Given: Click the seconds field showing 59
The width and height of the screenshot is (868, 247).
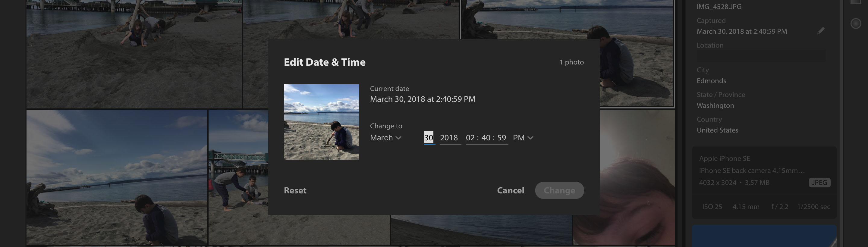Looking at the screenshot, I should [502, 138].
